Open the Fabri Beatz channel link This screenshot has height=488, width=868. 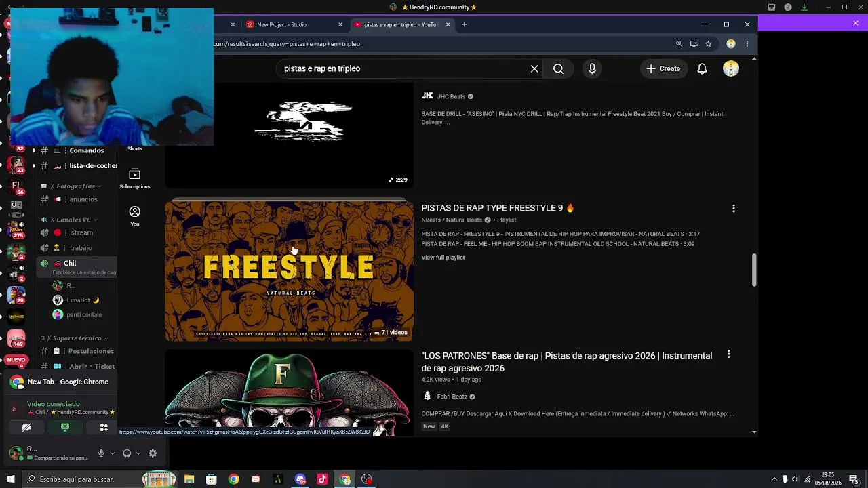[x=452, y=396]
